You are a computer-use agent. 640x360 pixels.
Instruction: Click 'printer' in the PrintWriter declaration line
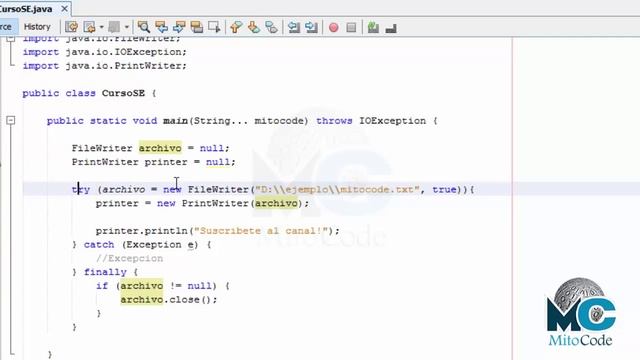[x=166, y=162]
